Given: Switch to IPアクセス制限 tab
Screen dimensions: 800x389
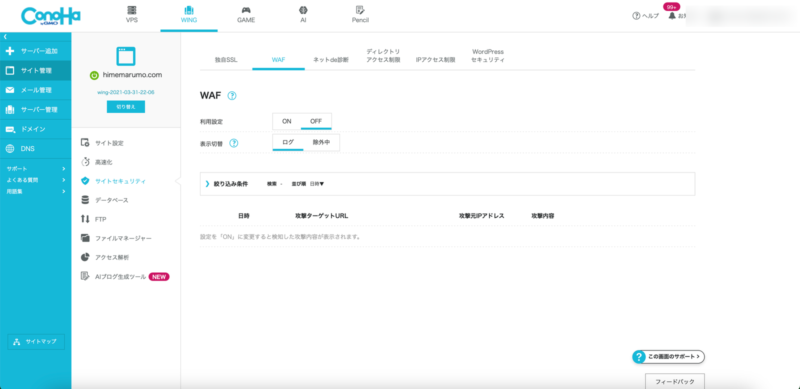Looking at the screenshot, I should 435,60.
